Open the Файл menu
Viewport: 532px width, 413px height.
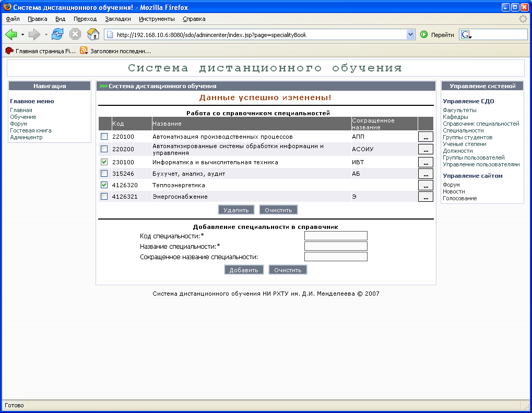[13, 19]
